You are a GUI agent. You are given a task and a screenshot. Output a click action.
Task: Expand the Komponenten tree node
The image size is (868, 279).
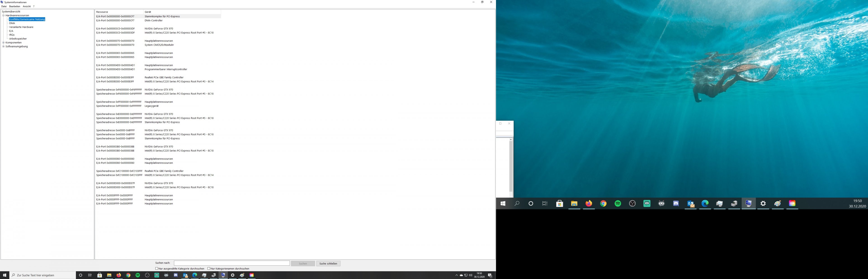3,42
